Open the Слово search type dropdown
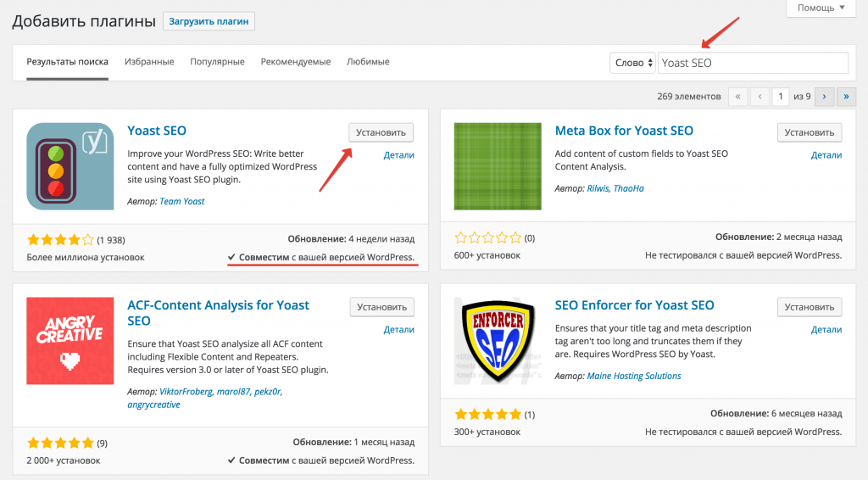This screenshot has height=480, width=868. [x=632, y=63]
